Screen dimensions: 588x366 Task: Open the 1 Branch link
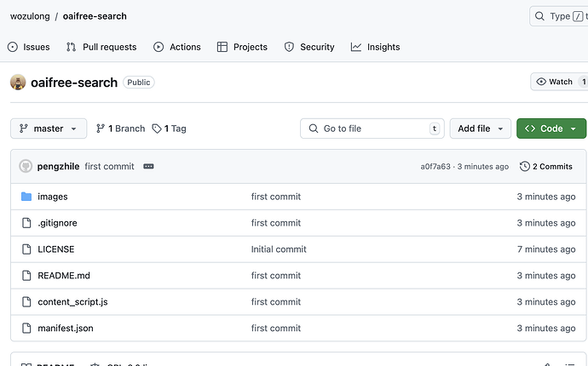pos(120,129)
